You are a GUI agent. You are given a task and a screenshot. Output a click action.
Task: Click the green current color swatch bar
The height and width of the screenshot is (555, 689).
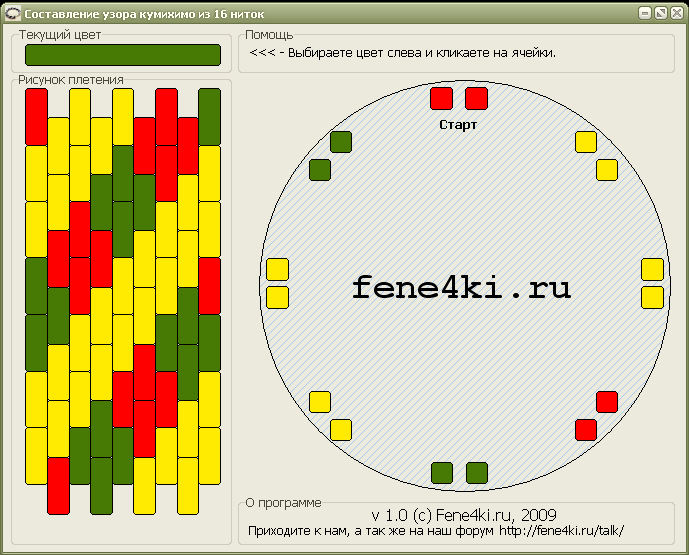pyautogui.click(x=123, y=55)
